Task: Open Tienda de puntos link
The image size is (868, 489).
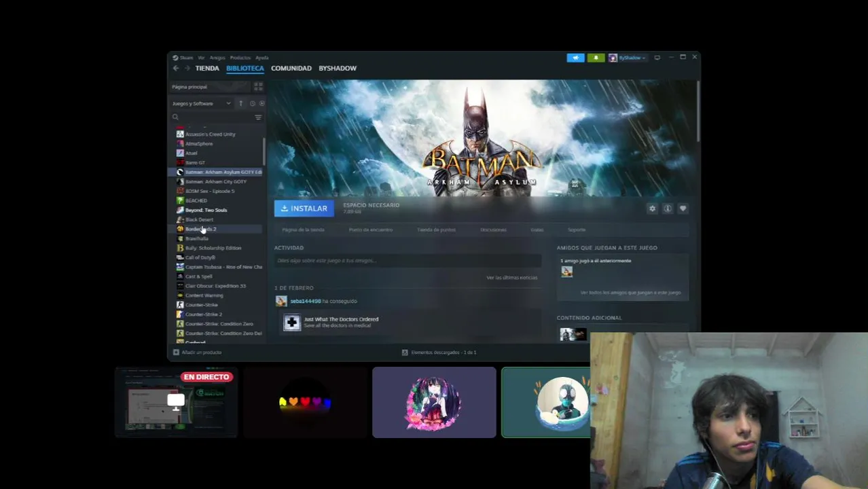Action: pos(436,230)
